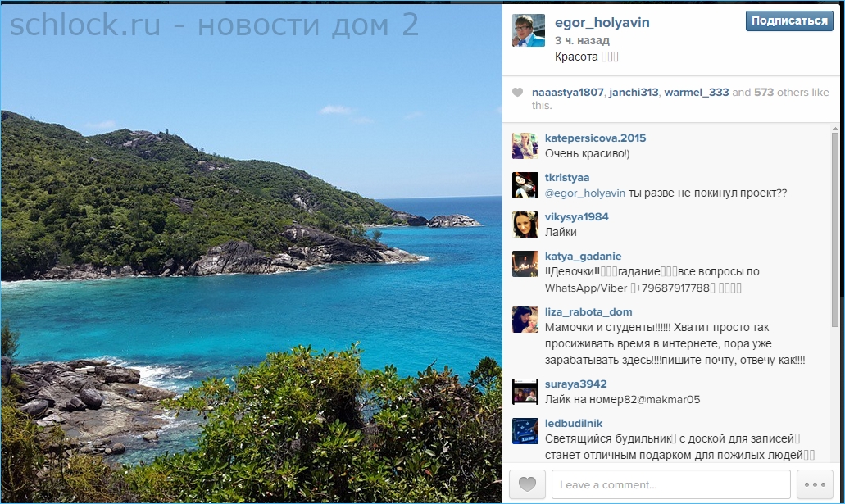Open the three-dots more options button

click(x=815, y=484)
